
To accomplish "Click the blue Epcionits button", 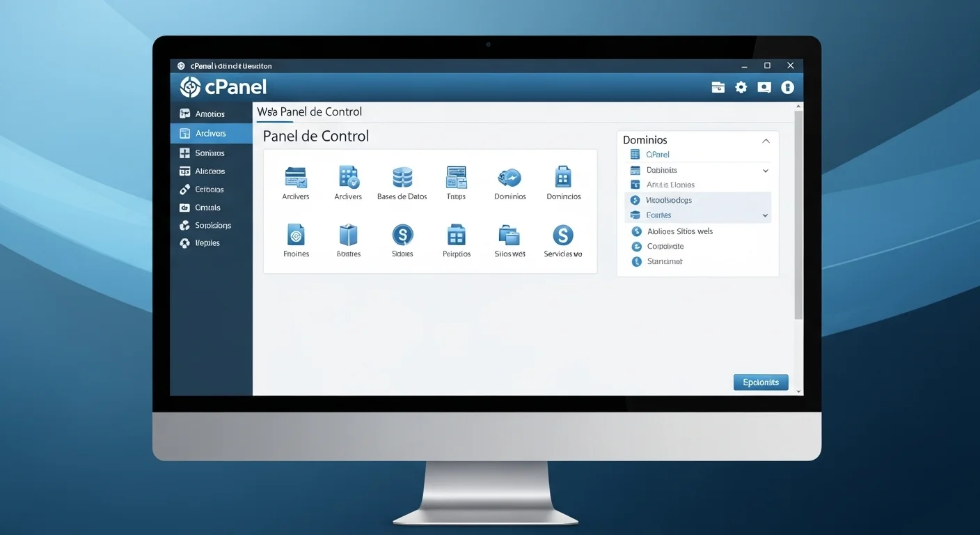I will coord(761,382).
